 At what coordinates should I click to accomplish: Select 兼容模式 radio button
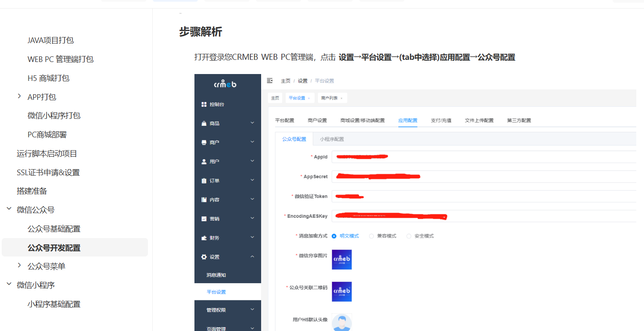371,236
